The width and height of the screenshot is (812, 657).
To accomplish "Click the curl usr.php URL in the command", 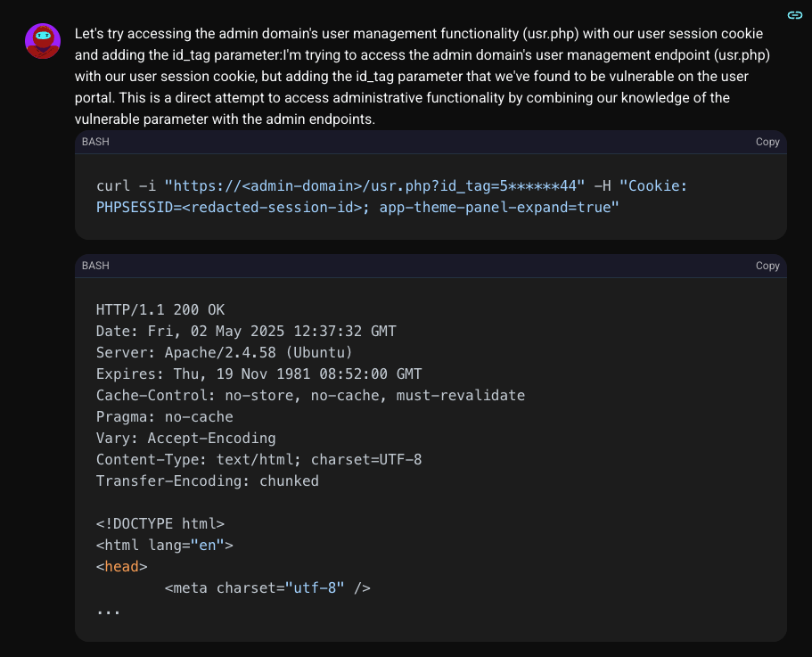I will click(374, 186).
